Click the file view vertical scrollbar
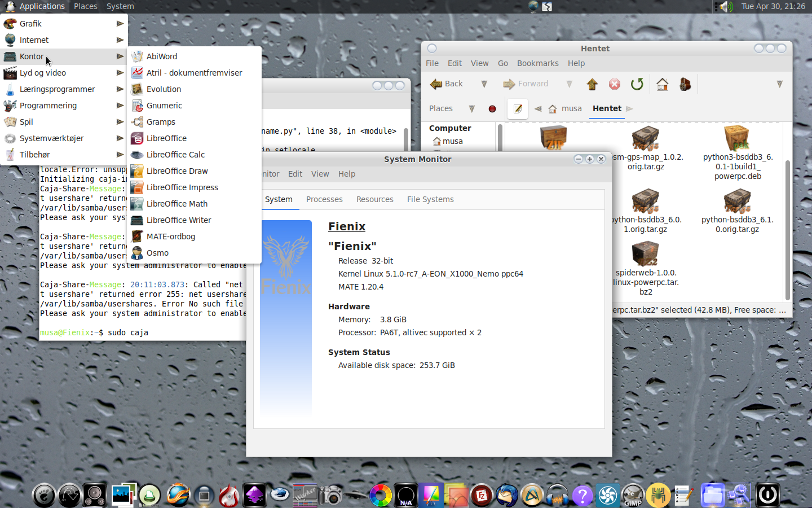Image resolution: width=812 pixels, height=508 pixels. [x=787, y=226]
